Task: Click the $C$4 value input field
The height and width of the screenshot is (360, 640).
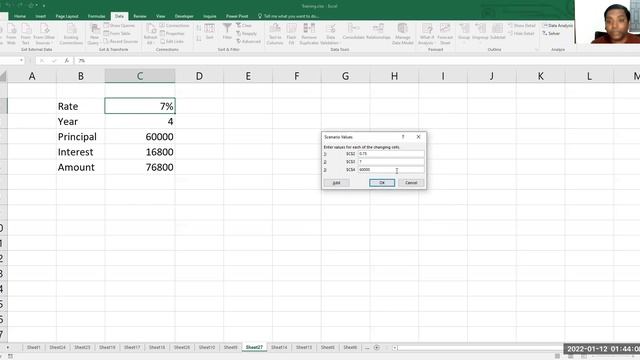Action: point(391,169)
